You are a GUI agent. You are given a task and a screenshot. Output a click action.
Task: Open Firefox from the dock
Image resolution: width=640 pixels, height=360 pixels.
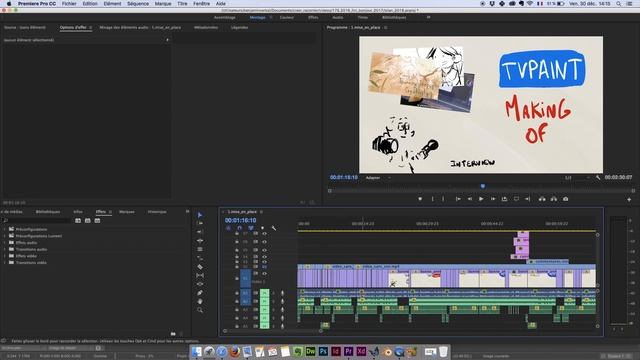tap(234, 351)
